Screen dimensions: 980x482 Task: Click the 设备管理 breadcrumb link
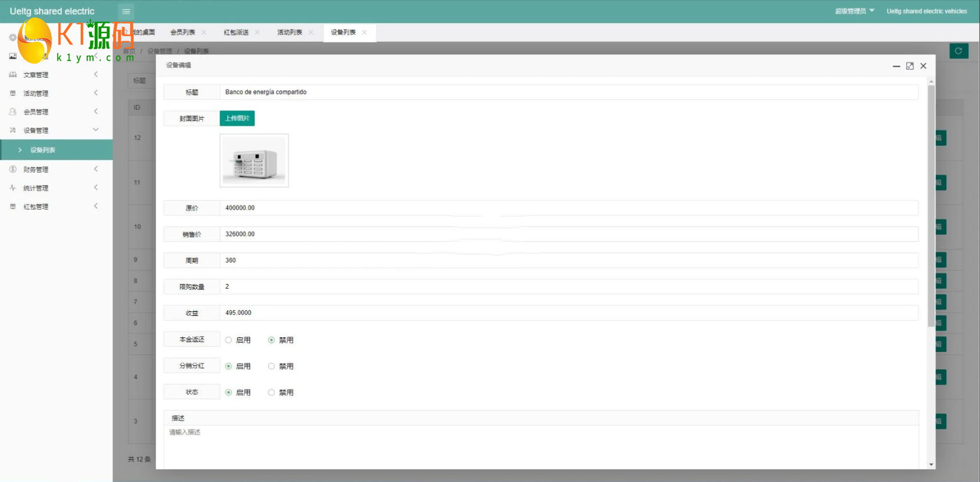click(159, 51)
